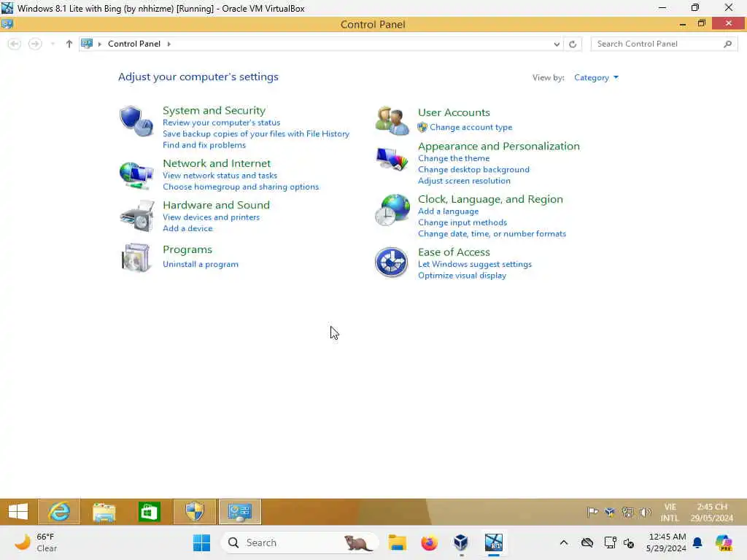Open the shield app in VM taskbar
The width and height of the screenshot is (747, 560).
click(x=194, y=512)
